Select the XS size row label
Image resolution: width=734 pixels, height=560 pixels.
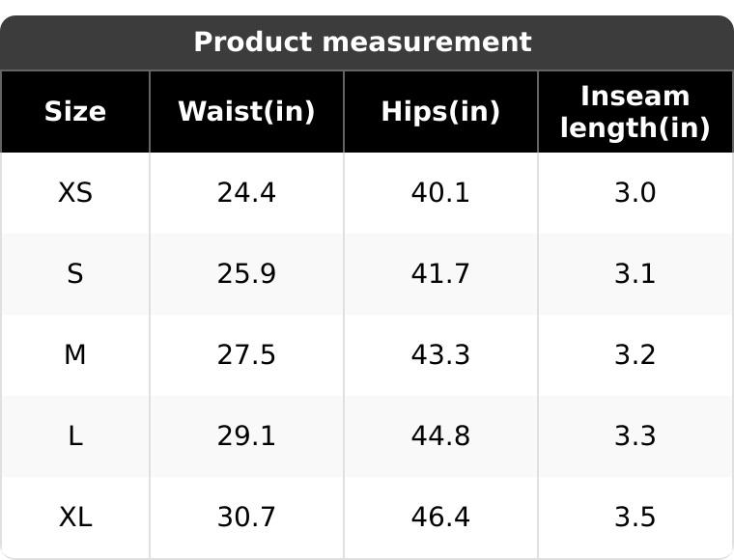(x=75, y=193)
